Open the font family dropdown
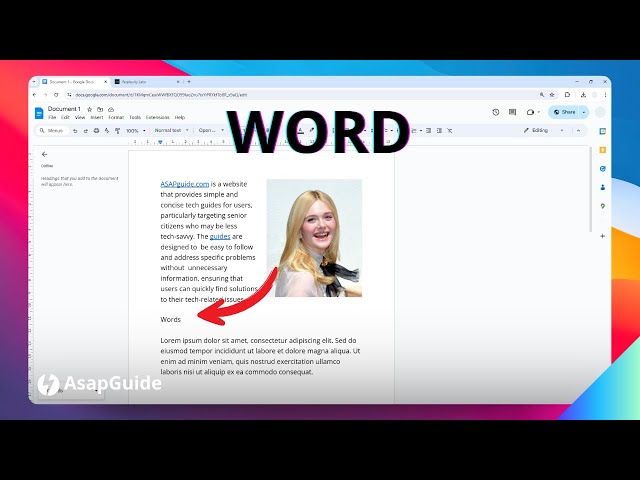The width and height of the screenshot is (640, 480). tap(211, 131)
